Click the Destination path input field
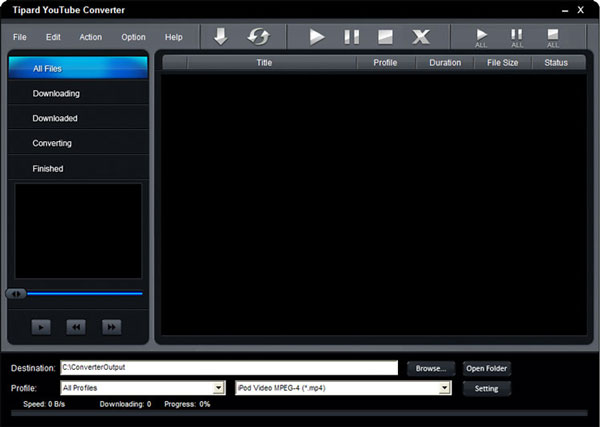The height and width of the screenshot is (427, 600). point(228,368)
